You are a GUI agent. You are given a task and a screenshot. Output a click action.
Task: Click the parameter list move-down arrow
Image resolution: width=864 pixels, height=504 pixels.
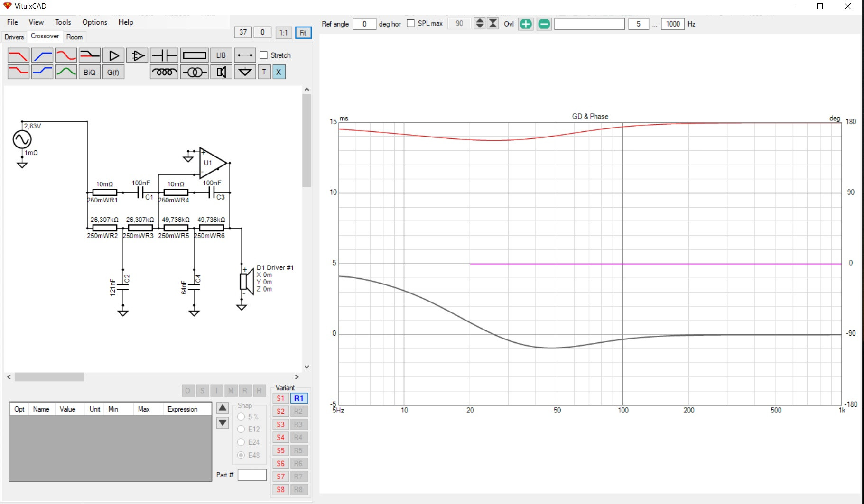(x=223, y=422)
